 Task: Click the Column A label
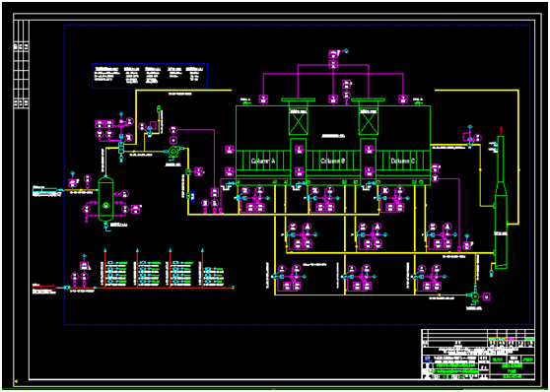click(263, 161)
